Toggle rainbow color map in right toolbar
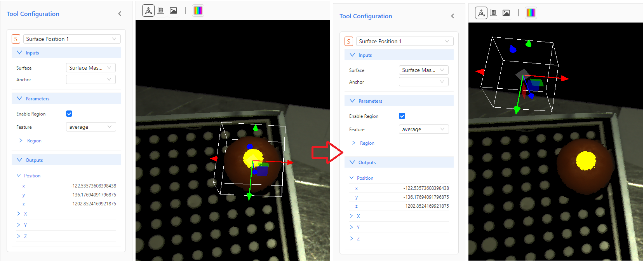This screenshot has height=261, width=644. (531, 13)
